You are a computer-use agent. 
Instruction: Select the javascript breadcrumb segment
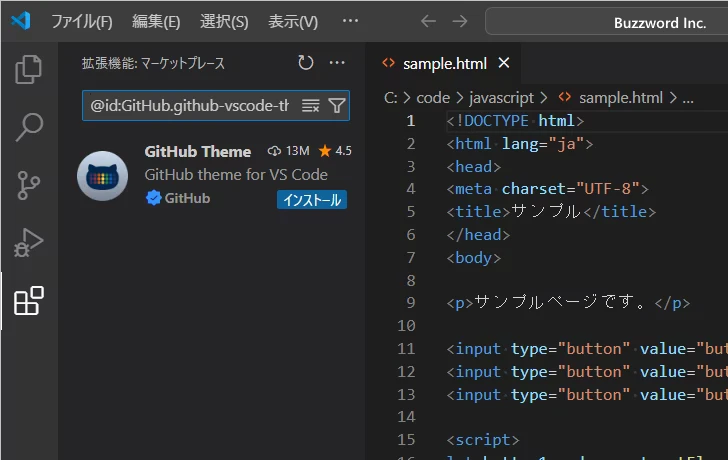[501, 98]
